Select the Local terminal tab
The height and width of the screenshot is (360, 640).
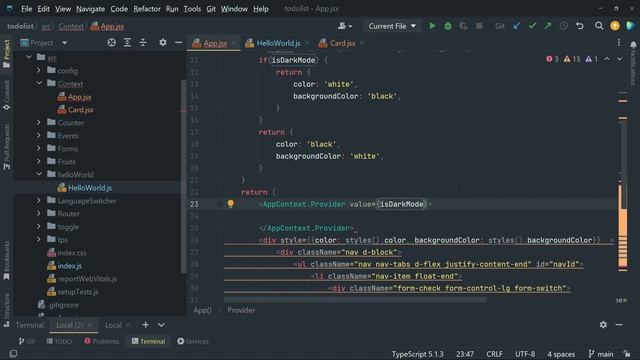pos(113,325)
